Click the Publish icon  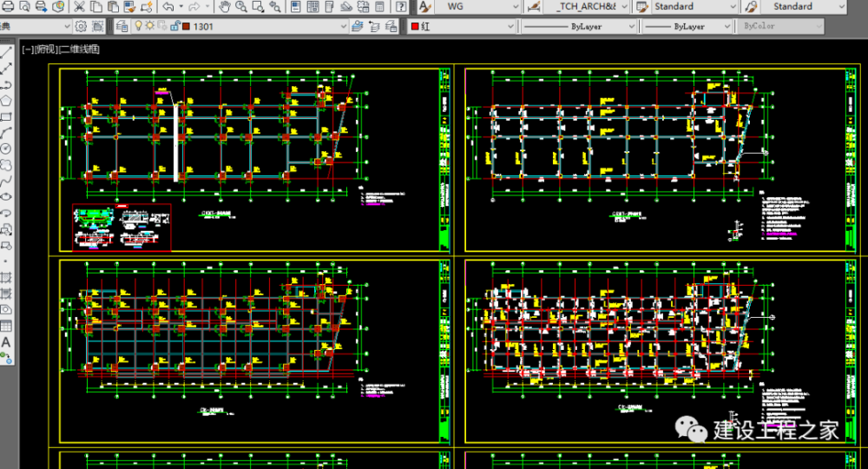click(x=41, y=7)
